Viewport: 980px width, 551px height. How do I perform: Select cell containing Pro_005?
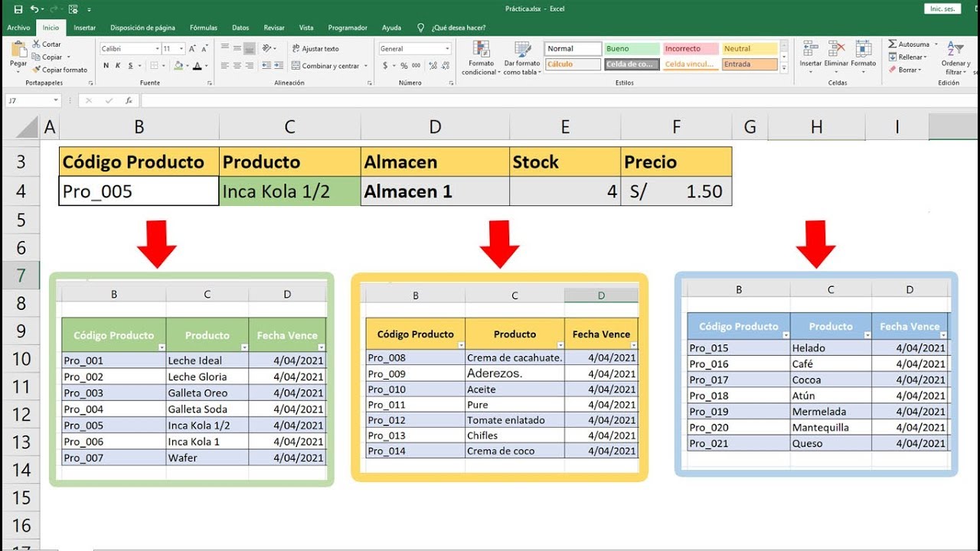coord(139,191)
